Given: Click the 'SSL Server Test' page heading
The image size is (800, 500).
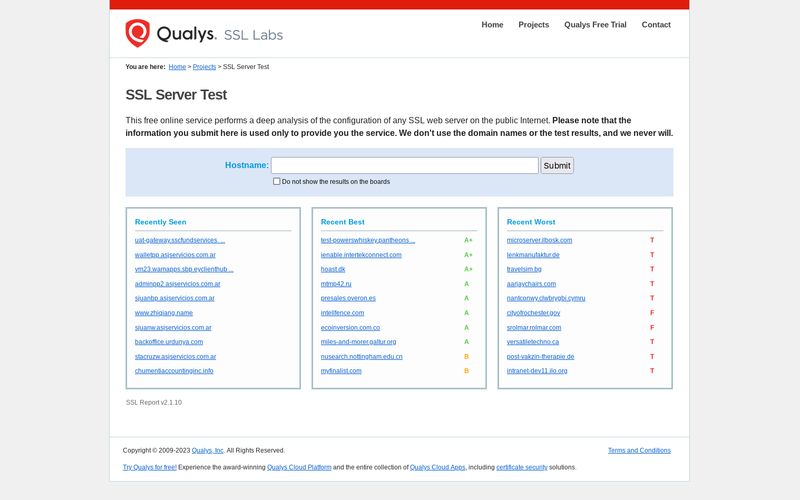Looking at the screenshot, I should [x=176, y=95].
